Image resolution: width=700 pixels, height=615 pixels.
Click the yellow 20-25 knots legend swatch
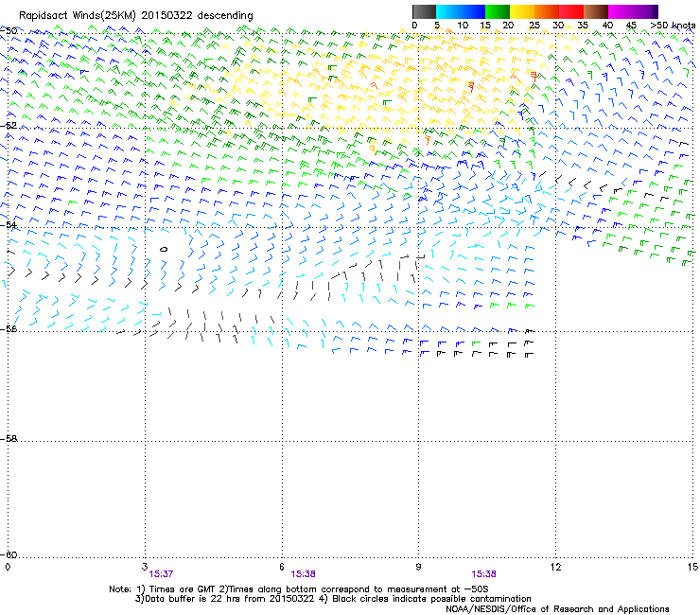[x=522, y=11]
